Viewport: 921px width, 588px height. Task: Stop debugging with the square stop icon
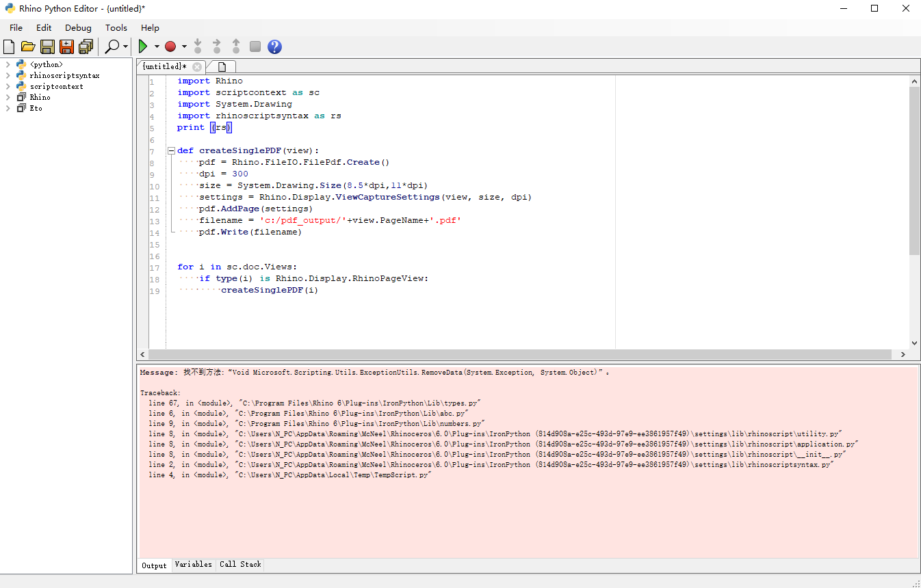(x=255, y=46)
